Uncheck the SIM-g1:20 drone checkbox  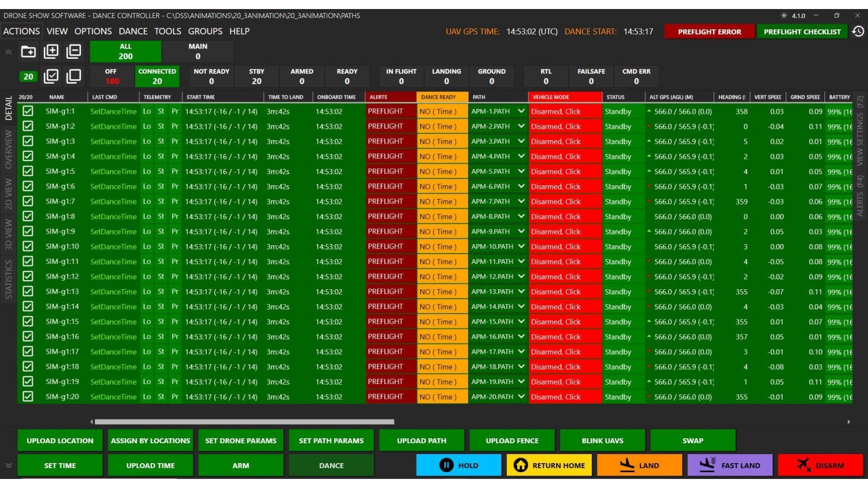28,396
